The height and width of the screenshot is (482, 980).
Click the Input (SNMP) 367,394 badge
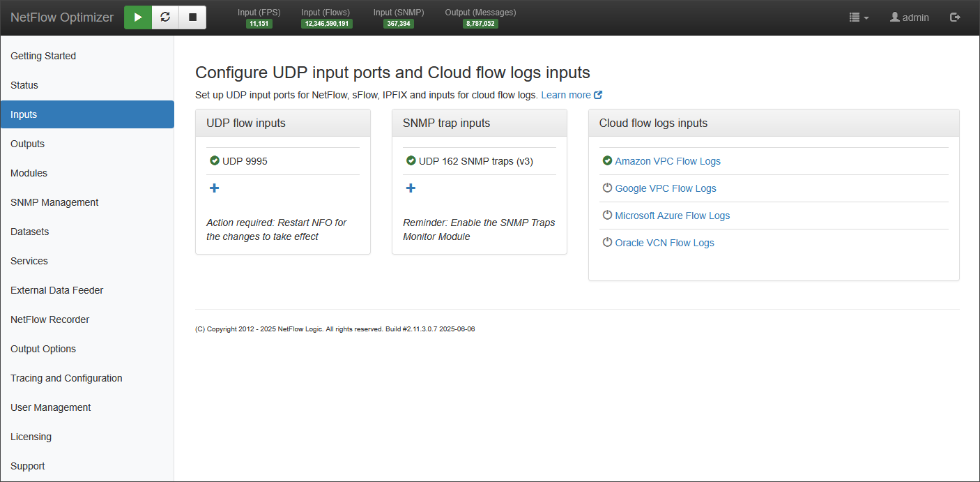pyautogui.click(x=399, y=24)
